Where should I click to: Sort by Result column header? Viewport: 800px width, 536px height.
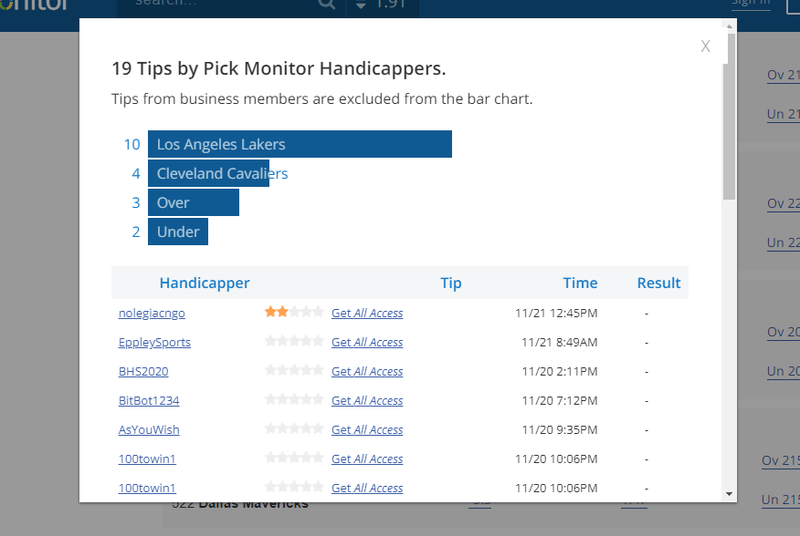pyautogui.click(x=659, y=283)
